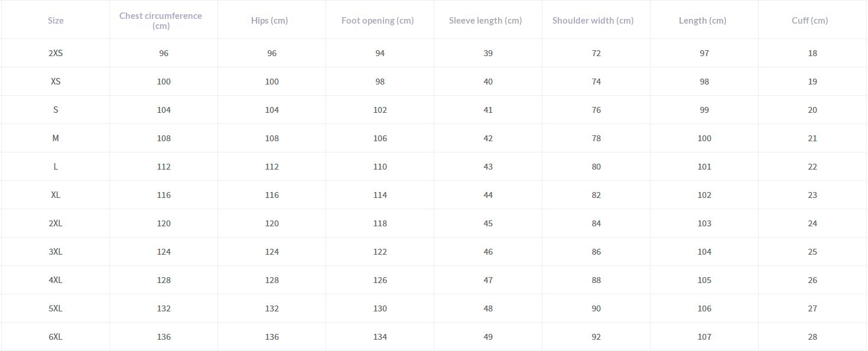Select sleeve length value 43
The width and height of the screenshot is (868, 351).
(488, 167)
